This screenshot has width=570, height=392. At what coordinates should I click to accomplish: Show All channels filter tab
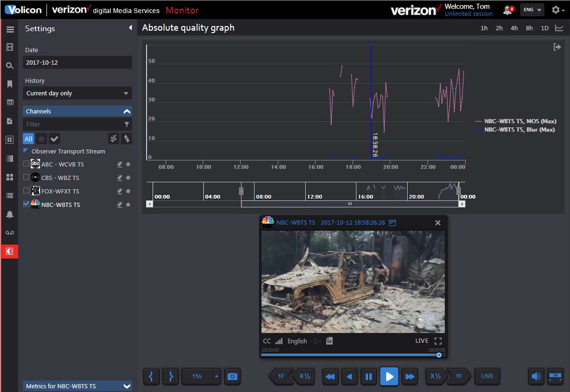pos(28,139)
